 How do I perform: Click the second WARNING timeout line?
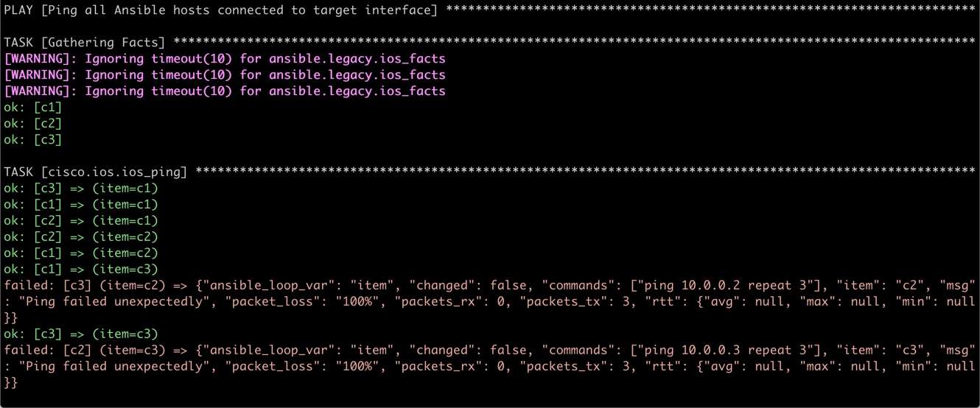click(x=225, y=75)
